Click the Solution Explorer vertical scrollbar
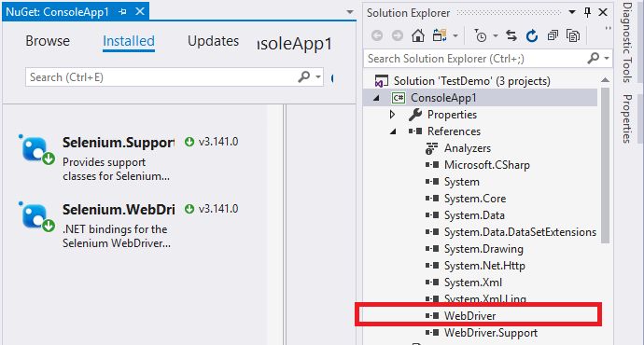Image resolution: width=644 pixels, height=345 pixels. pyautogui.click(x=605, y=166)
